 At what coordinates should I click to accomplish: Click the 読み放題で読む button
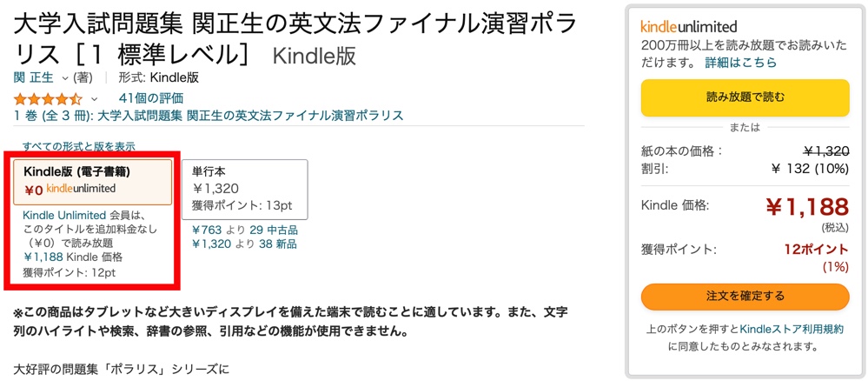[x=745, y=98]
